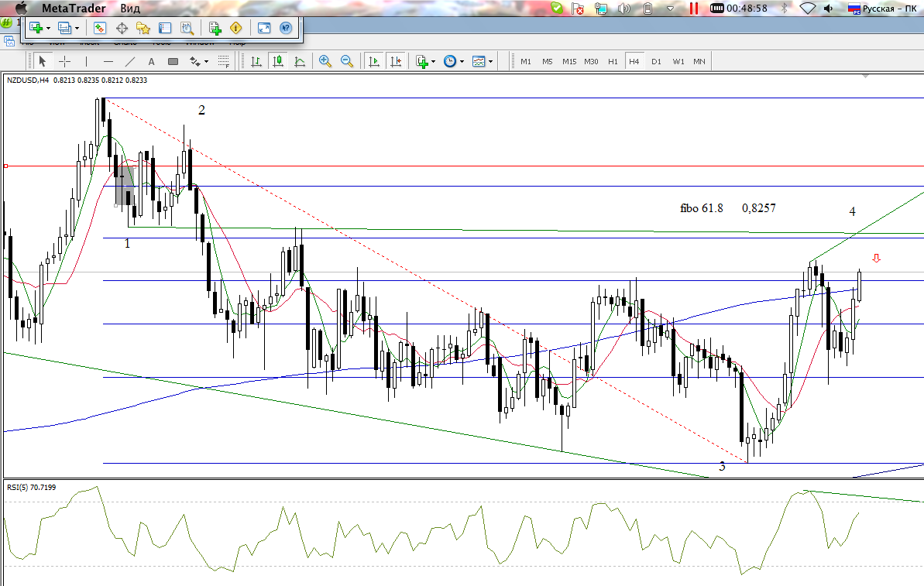The height and width of the screenshot is (586, 924).
Task: Open the Apple menu
Action: tap(21, 9)
